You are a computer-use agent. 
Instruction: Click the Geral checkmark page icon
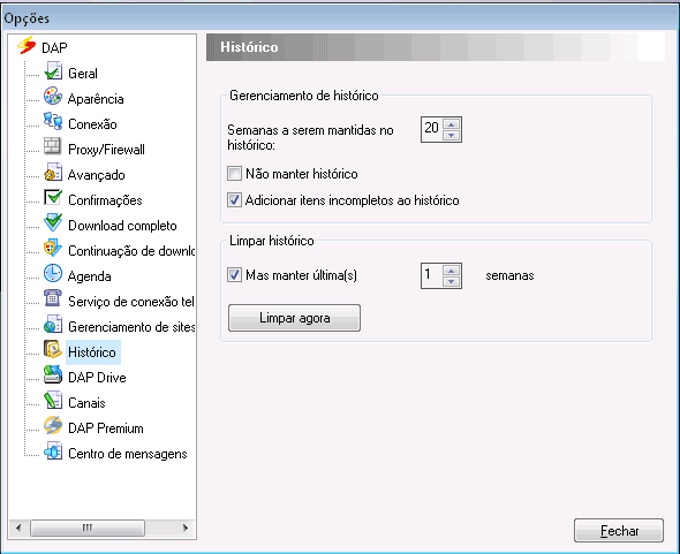[53, 71]
